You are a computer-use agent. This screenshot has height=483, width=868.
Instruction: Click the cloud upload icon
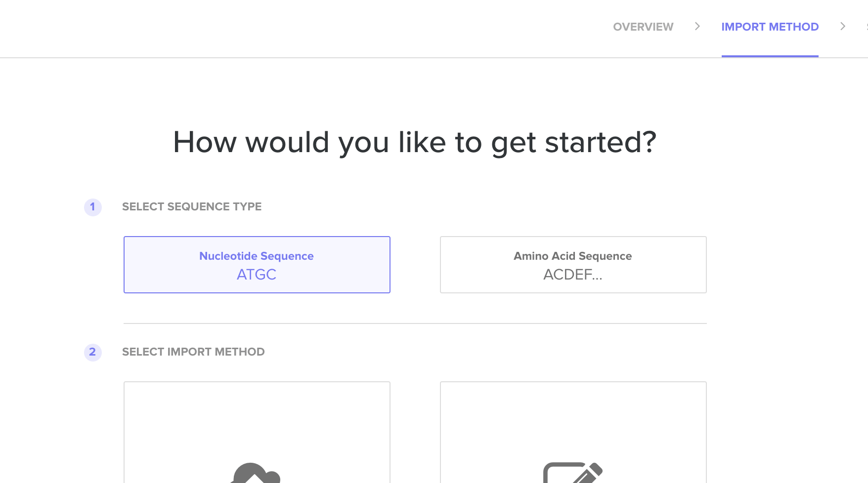[255, 473]
